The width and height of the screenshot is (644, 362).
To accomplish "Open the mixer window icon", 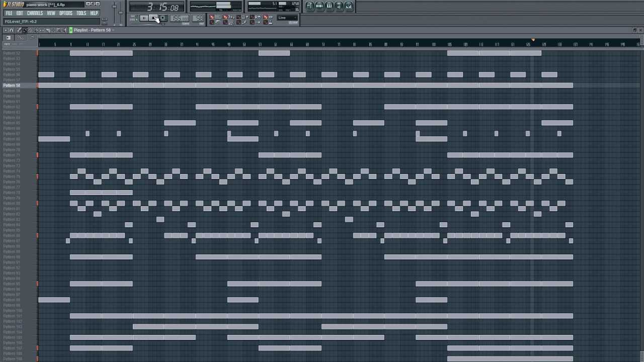I will tap(349, 6).
